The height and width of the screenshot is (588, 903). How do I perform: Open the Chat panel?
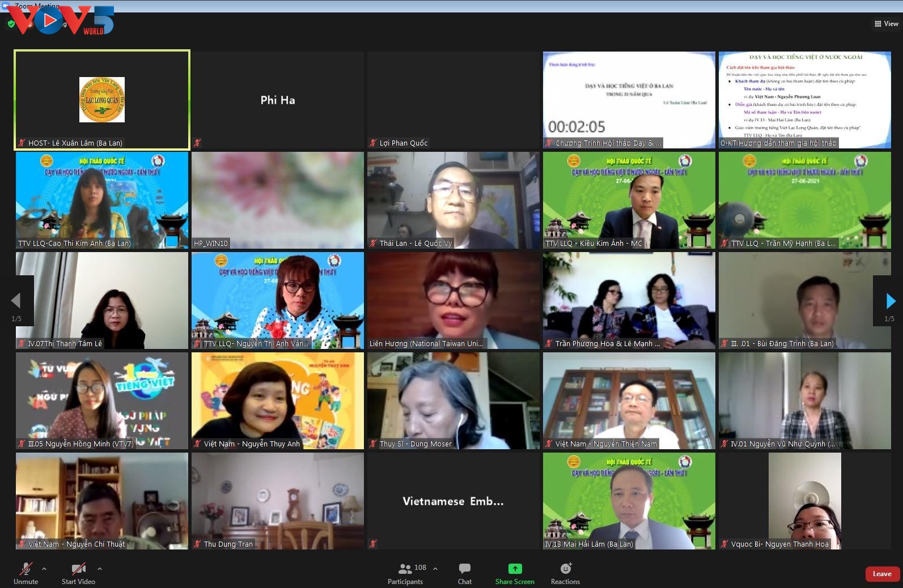(x=464, y=569)
